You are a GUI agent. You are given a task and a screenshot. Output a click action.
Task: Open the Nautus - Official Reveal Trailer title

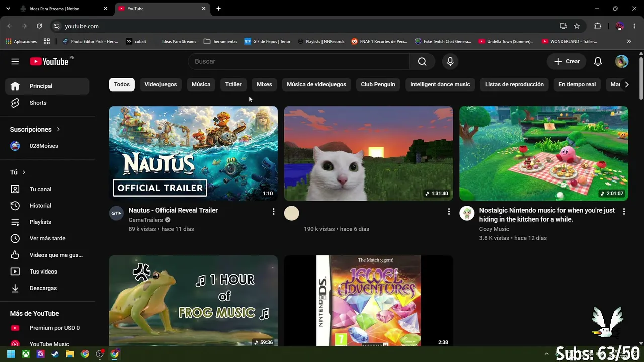(x=173, y=210)
